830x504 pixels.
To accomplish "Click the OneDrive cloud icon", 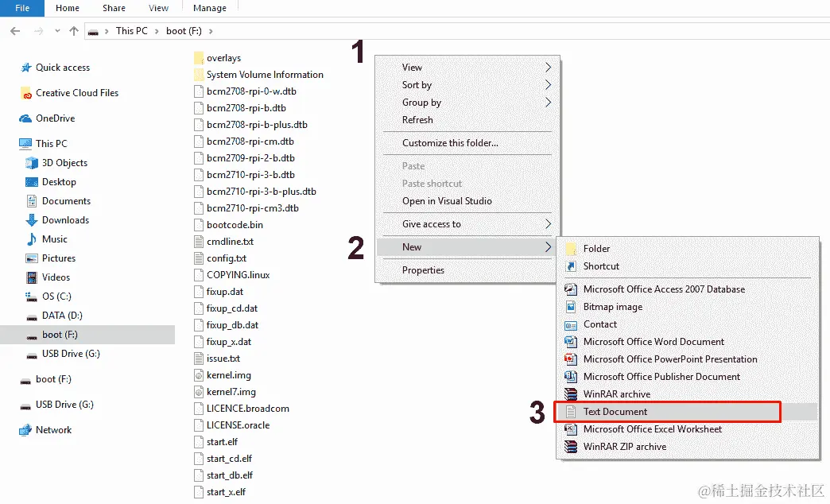I will 25,118.
